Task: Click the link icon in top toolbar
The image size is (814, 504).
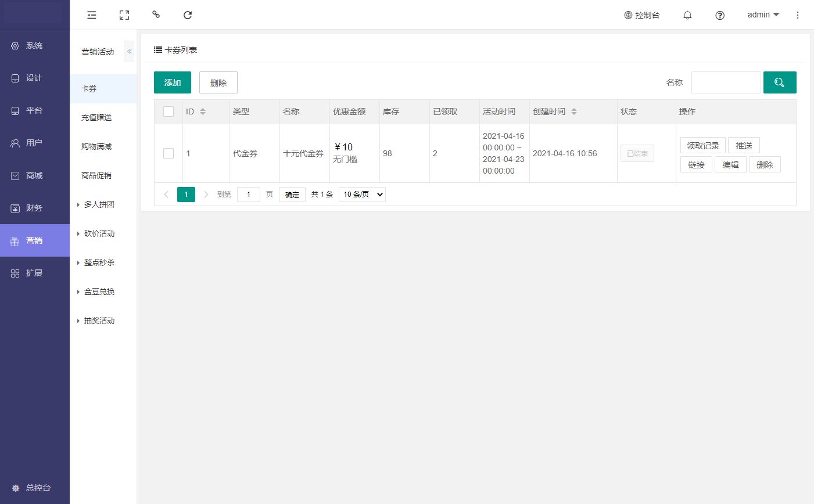Action: (x=156, y=15)
